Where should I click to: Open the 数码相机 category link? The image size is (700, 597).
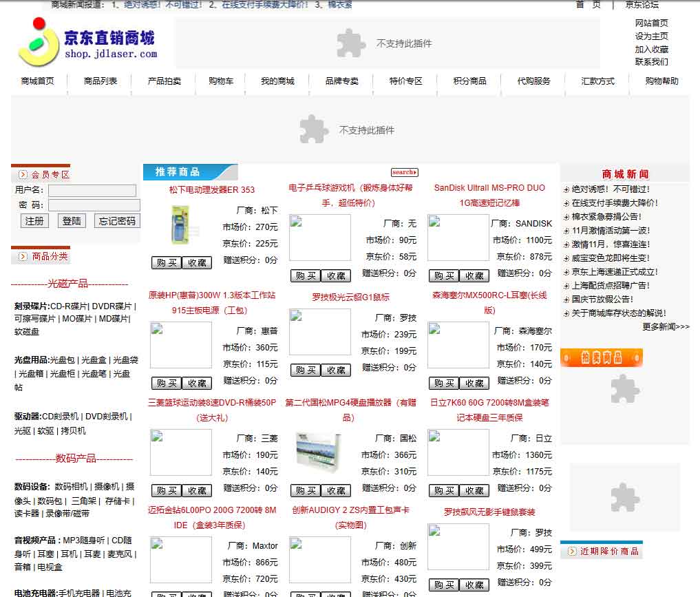72,487
